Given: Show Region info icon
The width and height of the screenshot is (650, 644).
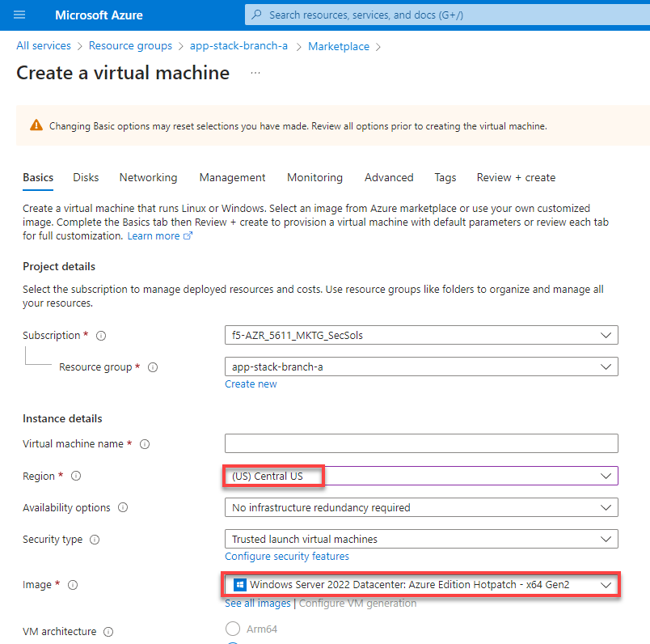Looking at the screenshot, I should tap(76, 476).
